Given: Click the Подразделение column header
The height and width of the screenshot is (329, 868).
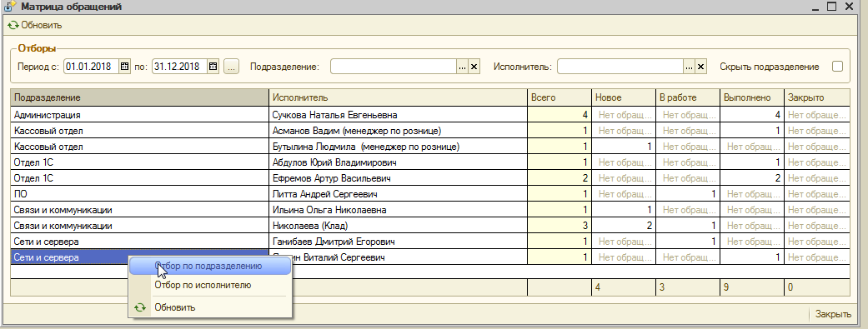Looking at the screenshot, I should pyautogui.click(x=139, y=97).
